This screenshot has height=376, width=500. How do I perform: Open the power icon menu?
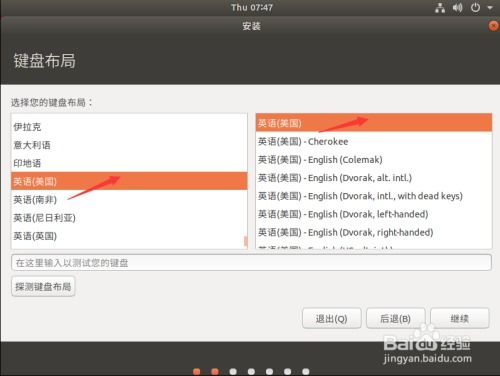pos(475,8)
